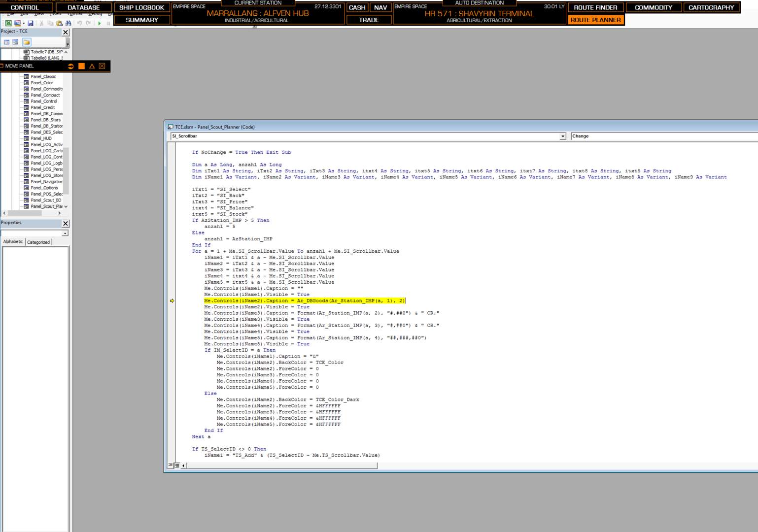Viewport: 758px width, 532px height.
Task: Click the orange X box in Move Panel
Action: pos(102,66)
